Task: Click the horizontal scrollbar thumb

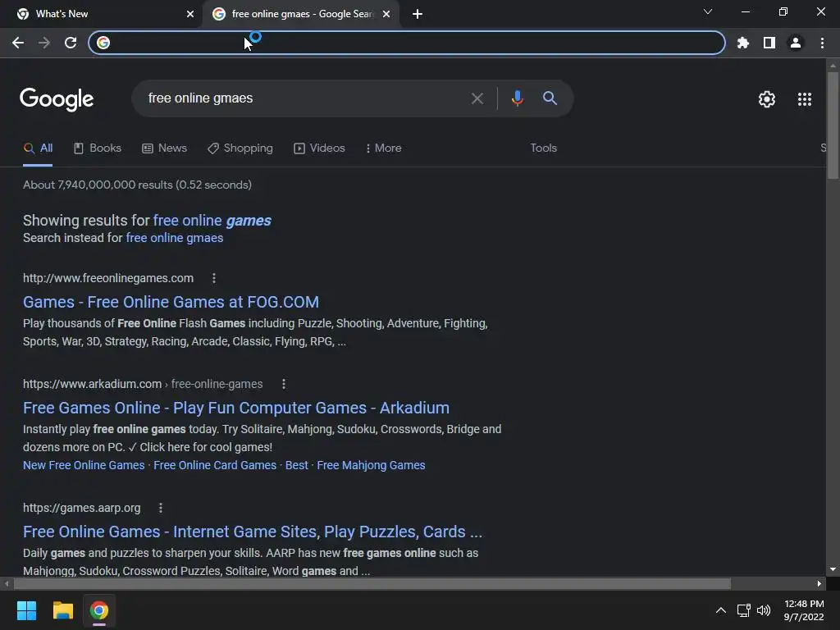Action: pos(372,583)
